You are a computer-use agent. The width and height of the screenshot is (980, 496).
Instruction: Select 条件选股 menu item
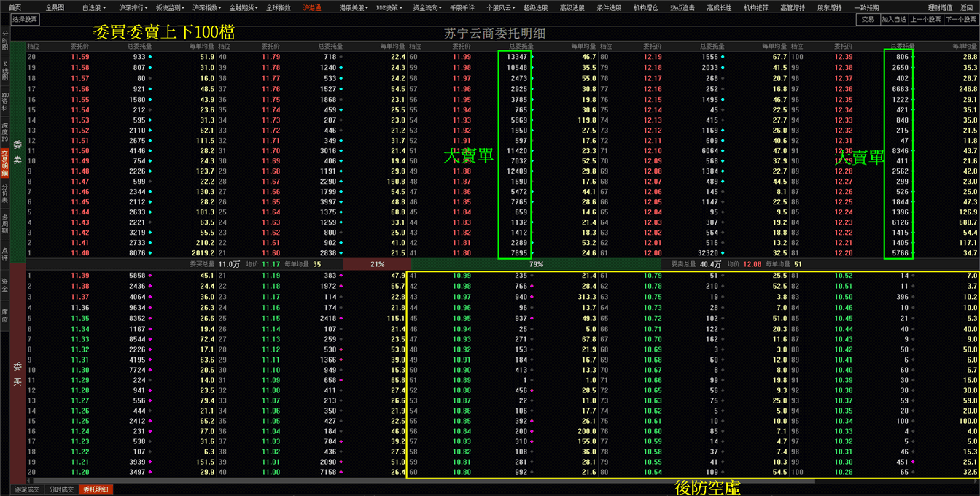609,7
